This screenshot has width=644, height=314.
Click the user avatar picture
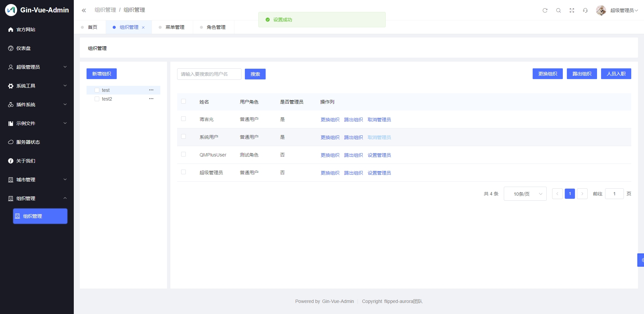pyautogui.click(x=601, y=10)
